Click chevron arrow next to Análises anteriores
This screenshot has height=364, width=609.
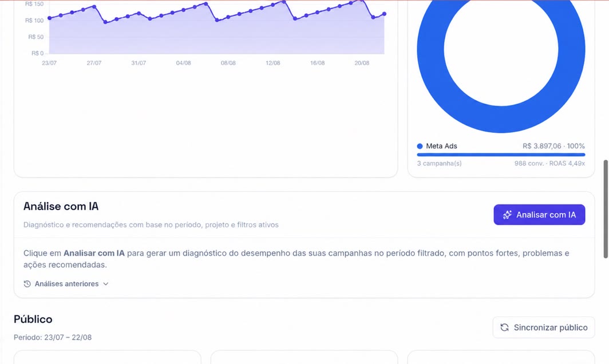pyautogui.click(x=106, y=284)
